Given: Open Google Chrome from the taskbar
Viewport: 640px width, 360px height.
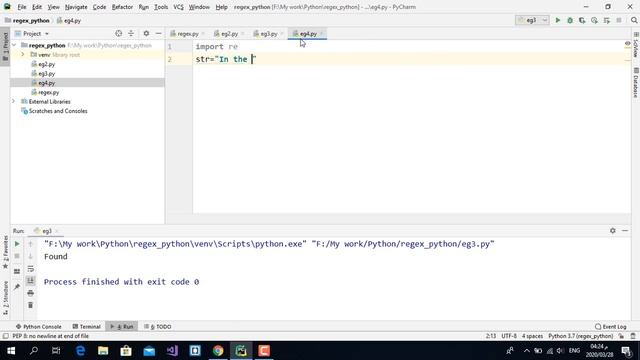Looking at the screenshot, I should pyautogui.click(x=218, y=351).
